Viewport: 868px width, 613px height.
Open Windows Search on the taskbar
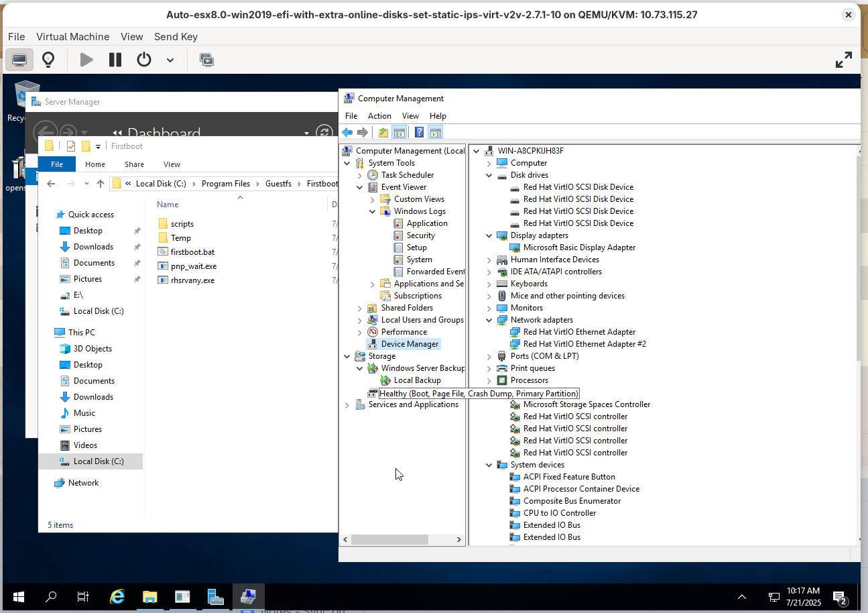click(x=51, y=596)
